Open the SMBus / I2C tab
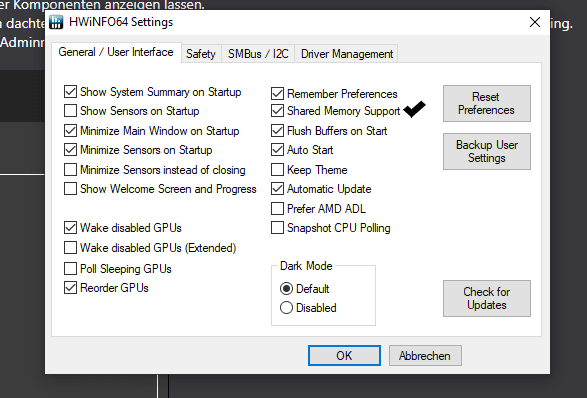Screen dimensions: 587x398 pyautogui.click(x=258, y=54)
